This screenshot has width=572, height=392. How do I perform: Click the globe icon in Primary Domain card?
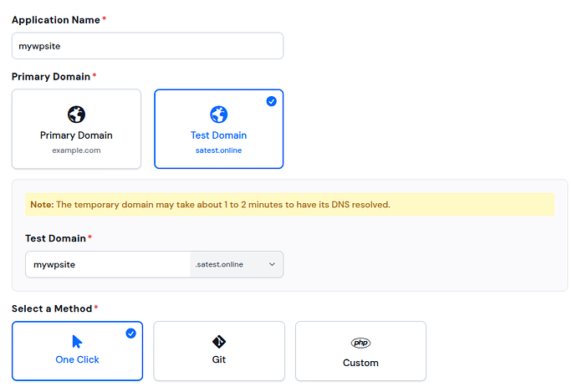[x=76, y=115]
